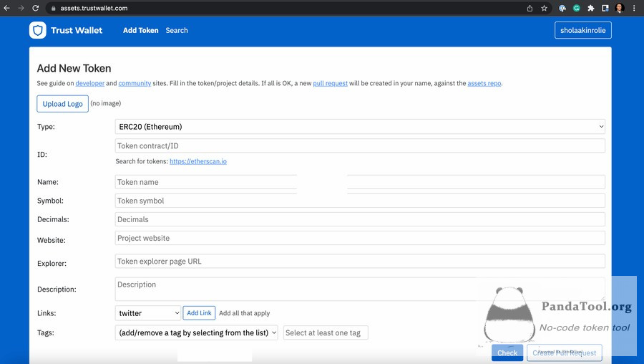Click the Select at least one tag field

point(326,332)
